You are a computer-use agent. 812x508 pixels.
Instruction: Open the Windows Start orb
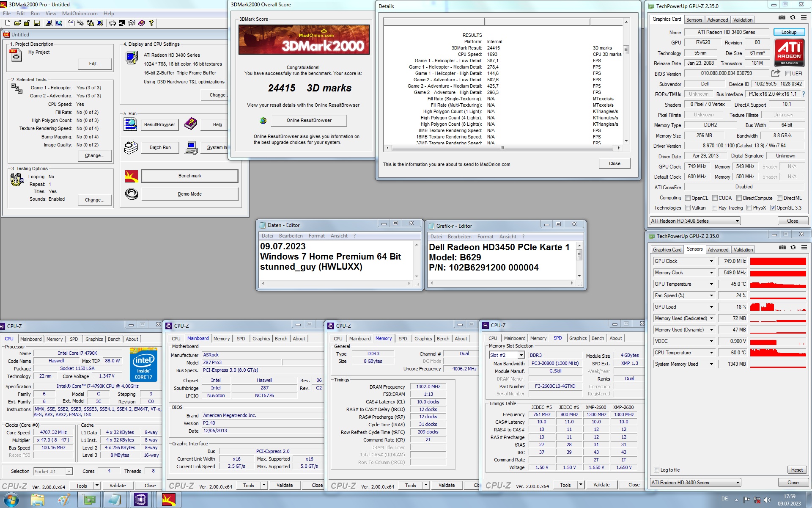click(x=11, y=500)
